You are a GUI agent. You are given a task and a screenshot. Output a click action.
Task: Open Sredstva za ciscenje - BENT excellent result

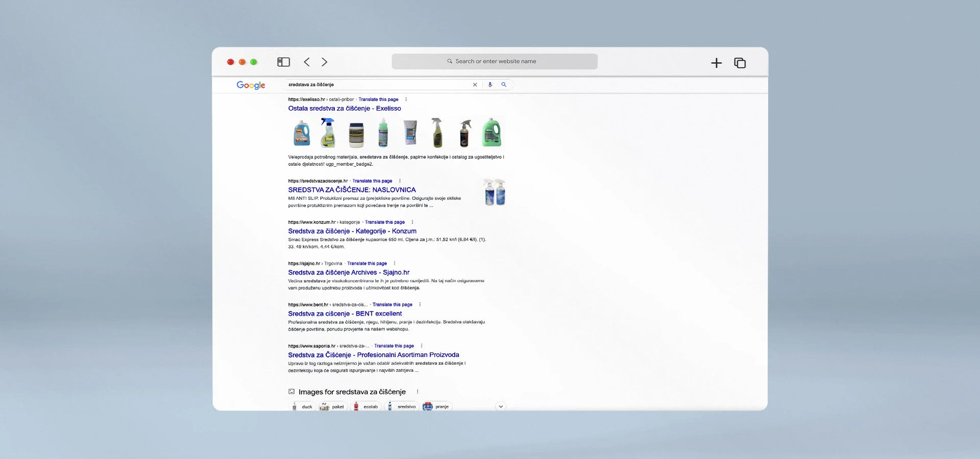coord(345,314)
